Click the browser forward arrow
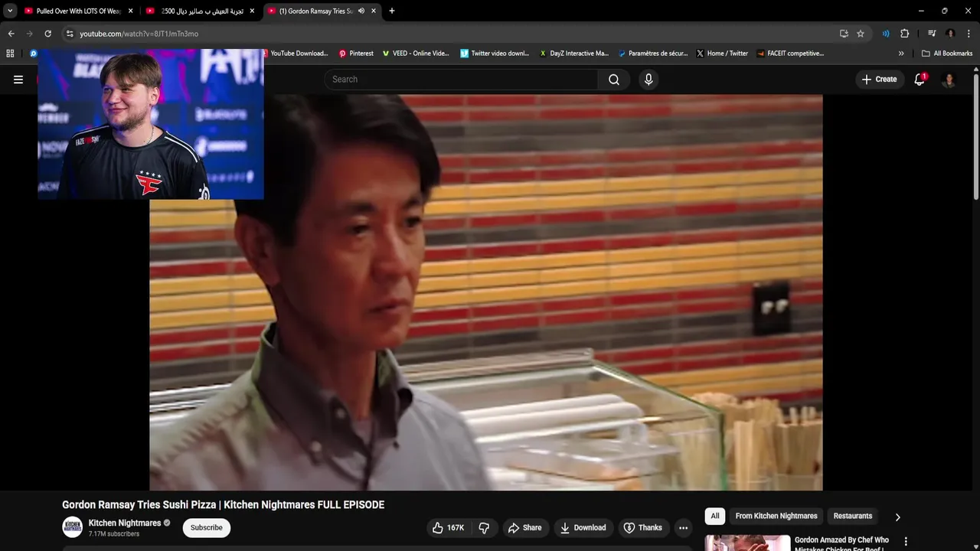The width and height of the screenshot is (980, 551). click(29, 34)
